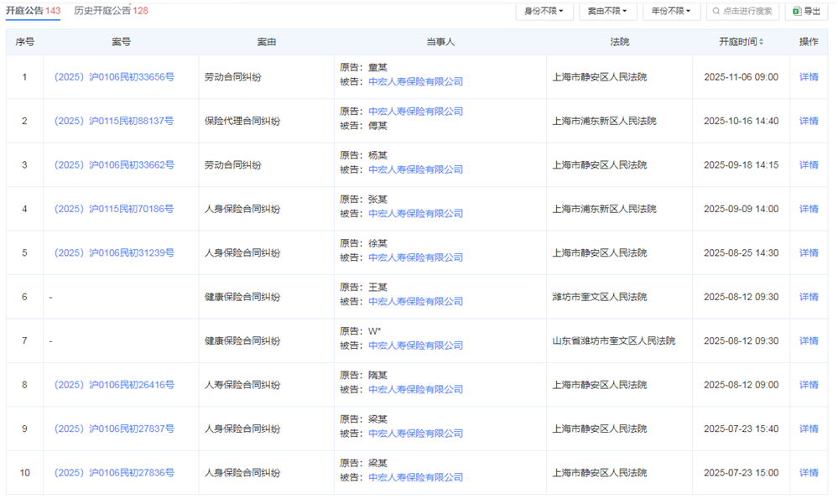Open the 历史开庭公告 128 tab

coord(112,11)
